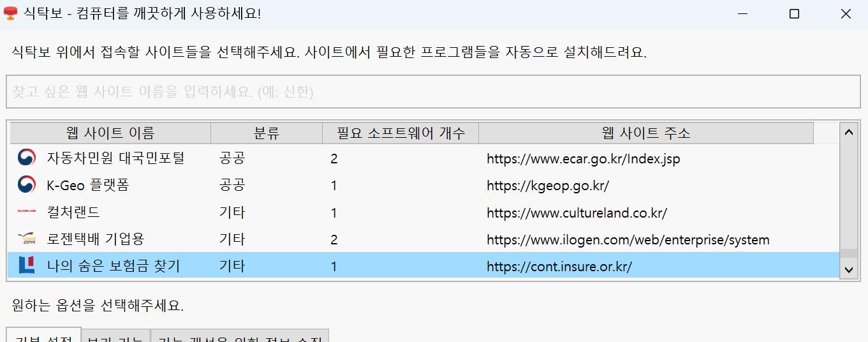Click software count 1 in 나의 숨은 보험금 찾기 row
This screenshot has width=868, height=342.
pyautogui.click(x=334, y=267)
